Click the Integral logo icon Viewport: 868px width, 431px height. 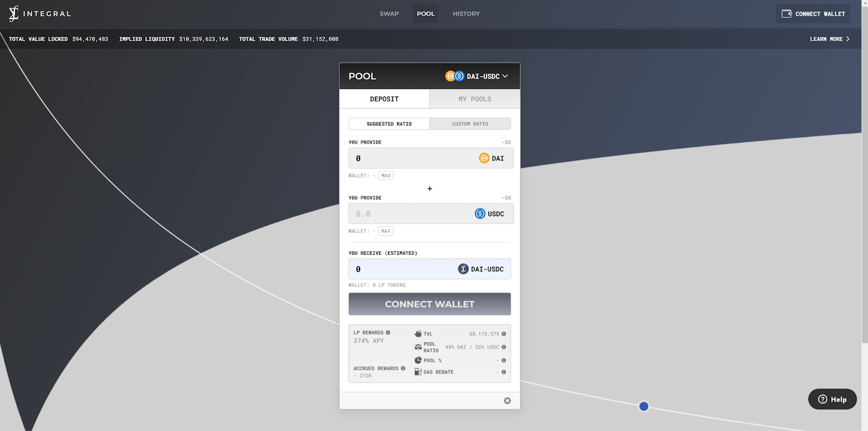pyautogui.click(x=14, y=14)
